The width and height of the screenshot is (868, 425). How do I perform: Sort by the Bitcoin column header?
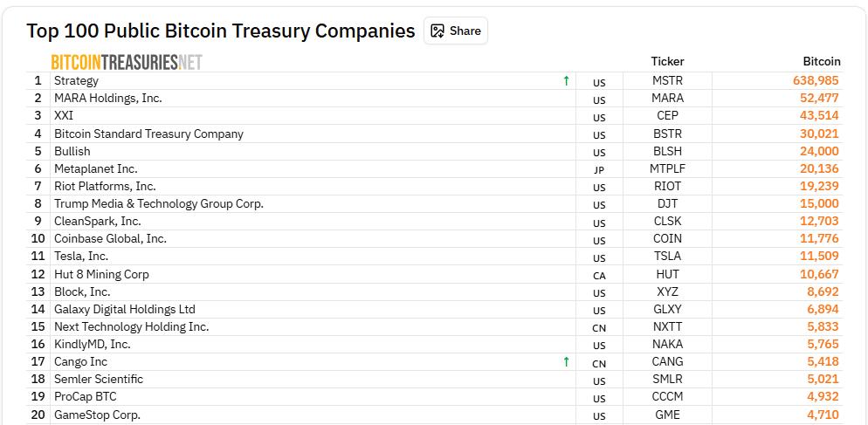(821, 61)
